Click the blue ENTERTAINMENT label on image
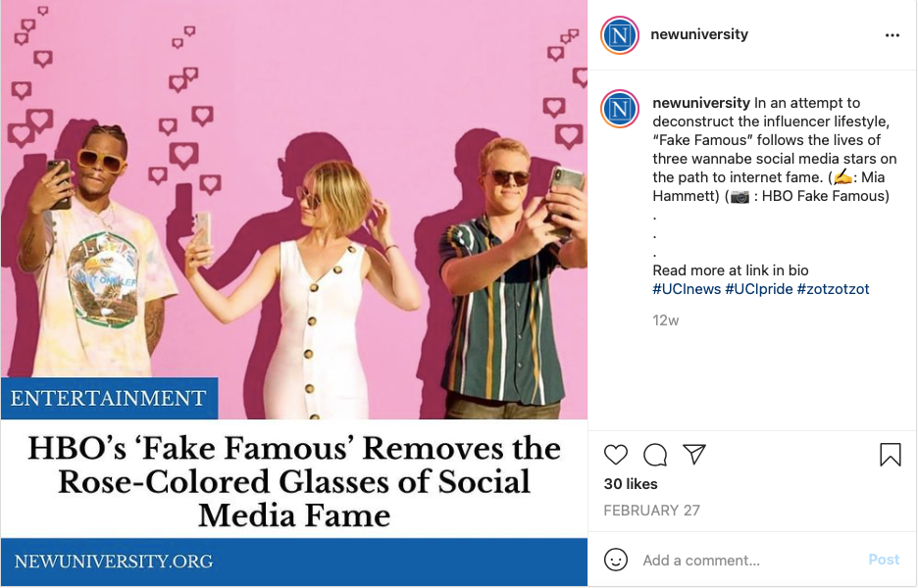Viewport: 918px width, 588px height. (x=109, y=399)
